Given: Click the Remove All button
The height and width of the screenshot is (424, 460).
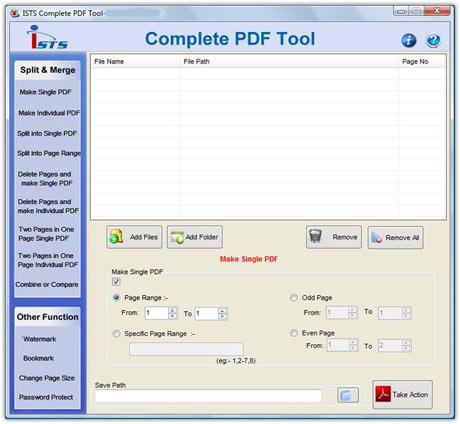Looking at the screenshot, I should coord(396,238).
